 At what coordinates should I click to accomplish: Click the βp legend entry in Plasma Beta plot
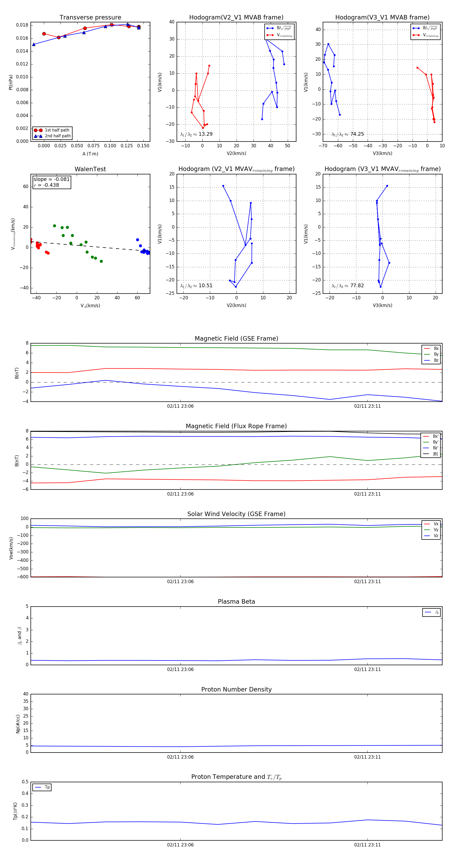[432, 612]
